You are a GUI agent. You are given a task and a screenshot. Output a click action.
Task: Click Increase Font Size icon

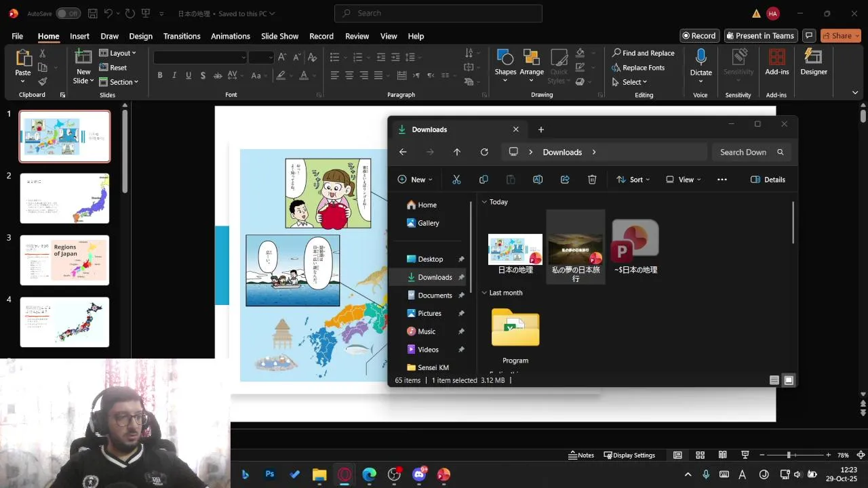click(x=283, y=58)
